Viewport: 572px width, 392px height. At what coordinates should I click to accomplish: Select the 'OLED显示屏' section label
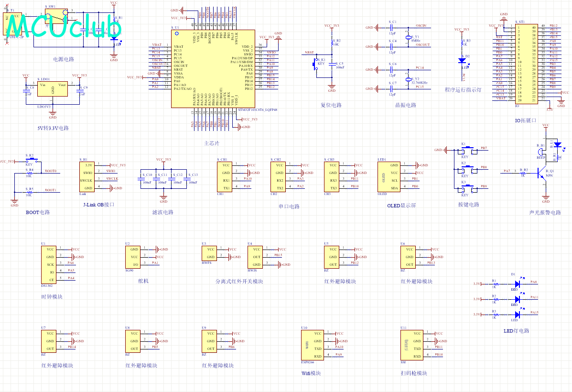(401, 206)
